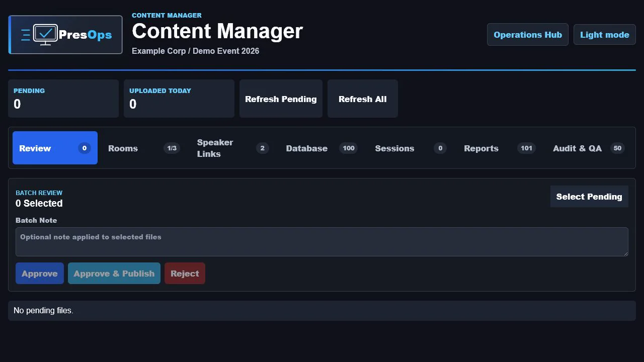Click the '0 Selected' text

(x=39, y=203)
